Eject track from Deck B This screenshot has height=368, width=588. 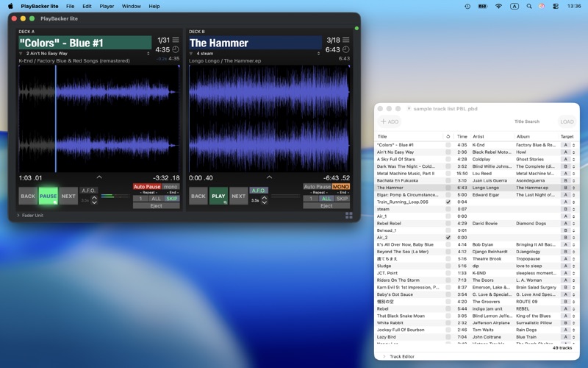click(326, 206)
